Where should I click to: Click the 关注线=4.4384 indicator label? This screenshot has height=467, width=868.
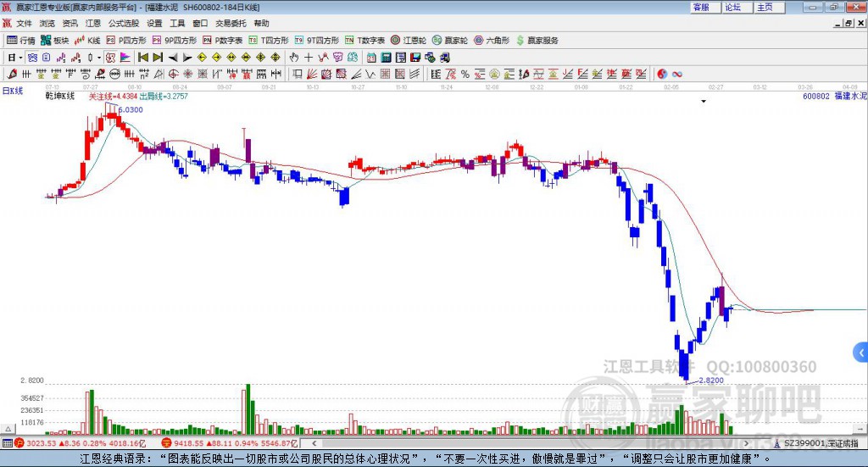pos(113,97)
